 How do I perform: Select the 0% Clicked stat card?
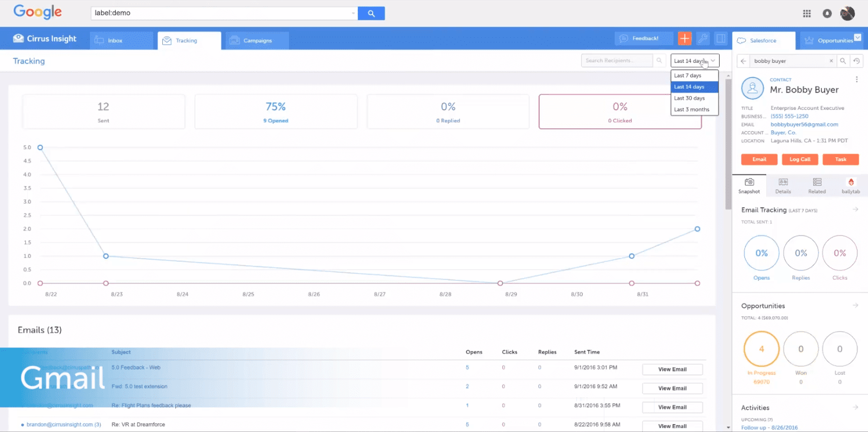click(x=620, y=111)
